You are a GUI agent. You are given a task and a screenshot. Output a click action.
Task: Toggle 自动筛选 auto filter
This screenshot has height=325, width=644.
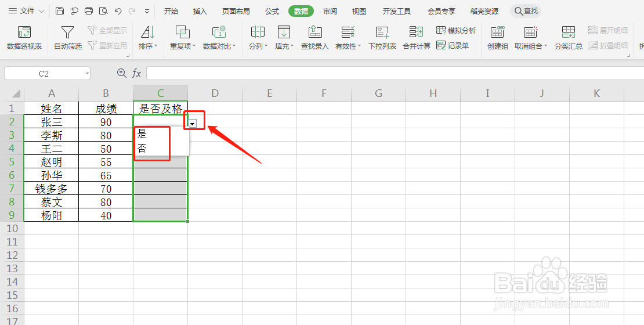point(68,38)
